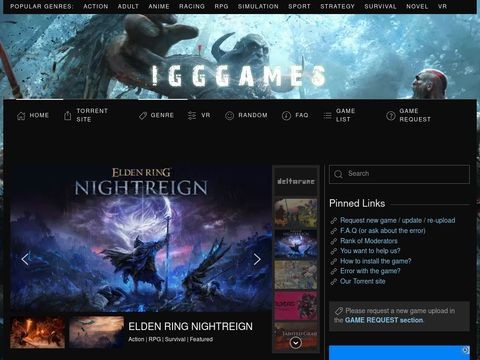This screenshot has width=480, height=360.
Task: Open the SIMULATION genre
Action: tap(258, 6)
